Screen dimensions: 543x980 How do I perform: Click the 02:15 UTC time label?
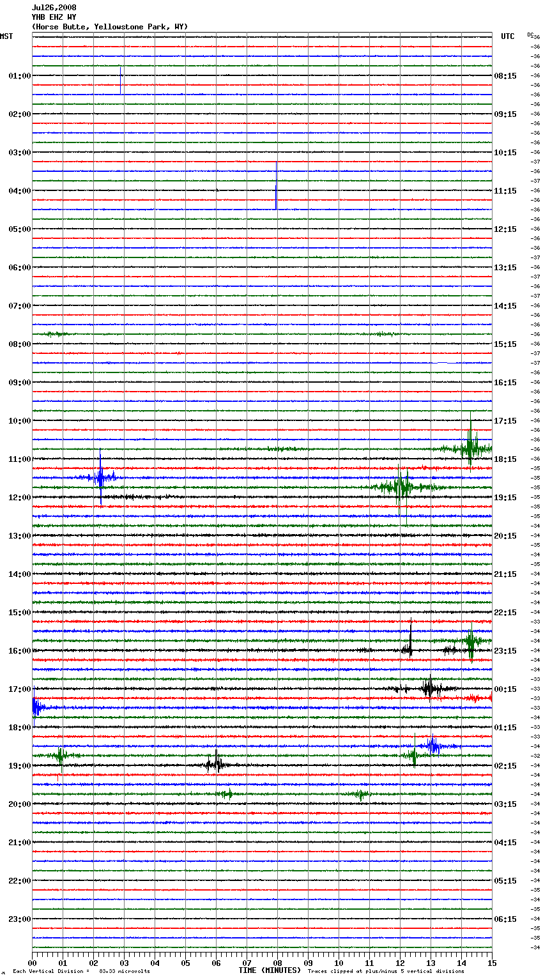tap(505, 766)
